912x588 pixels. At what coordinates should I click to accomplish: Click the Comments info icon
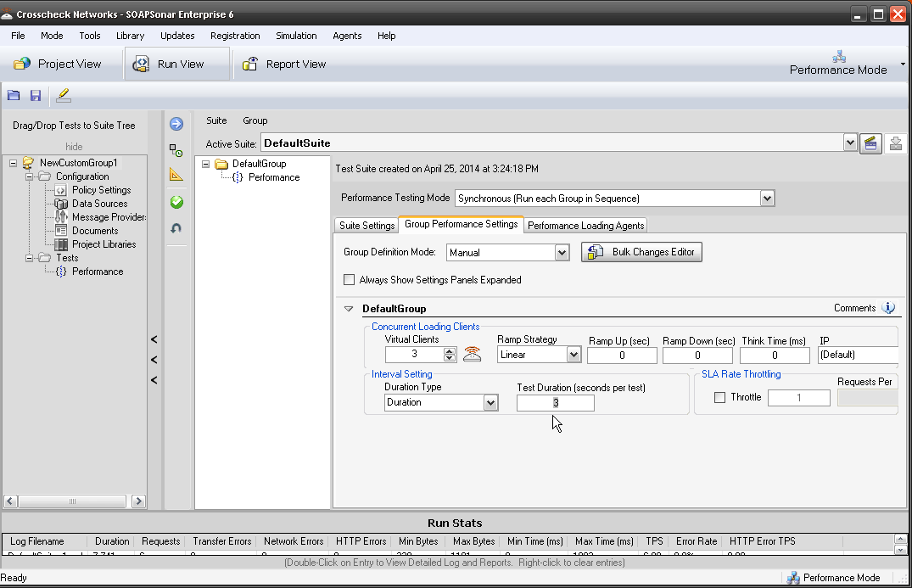tap(888, 308)
